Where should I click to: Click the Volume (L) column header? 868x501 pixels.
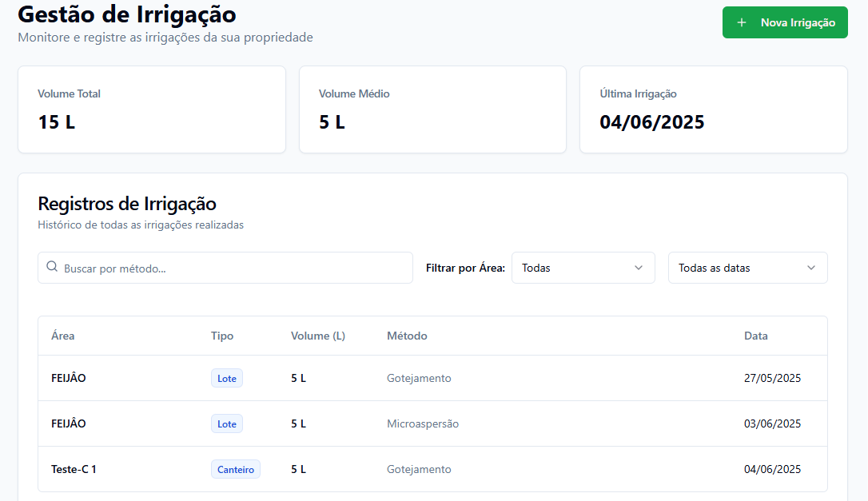pyautogui.click(x=318, y=336)
